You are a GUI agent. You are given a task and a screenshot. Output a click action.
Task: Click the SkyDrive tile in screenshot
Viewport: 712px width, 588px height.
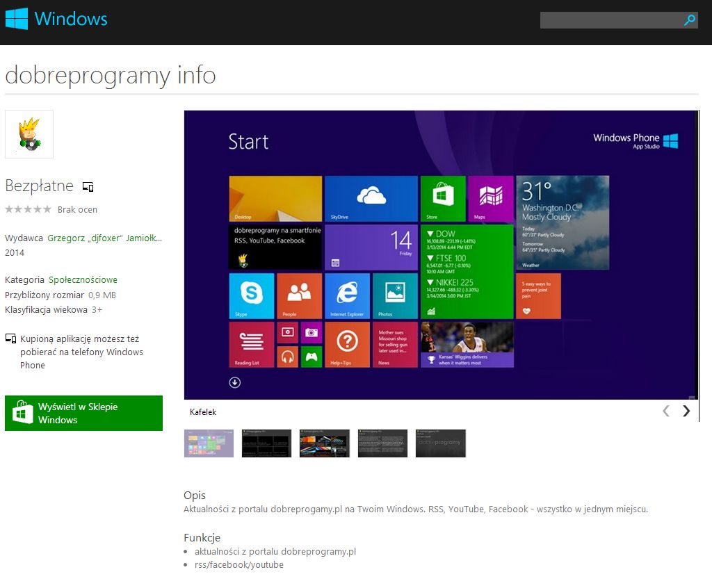371,199
